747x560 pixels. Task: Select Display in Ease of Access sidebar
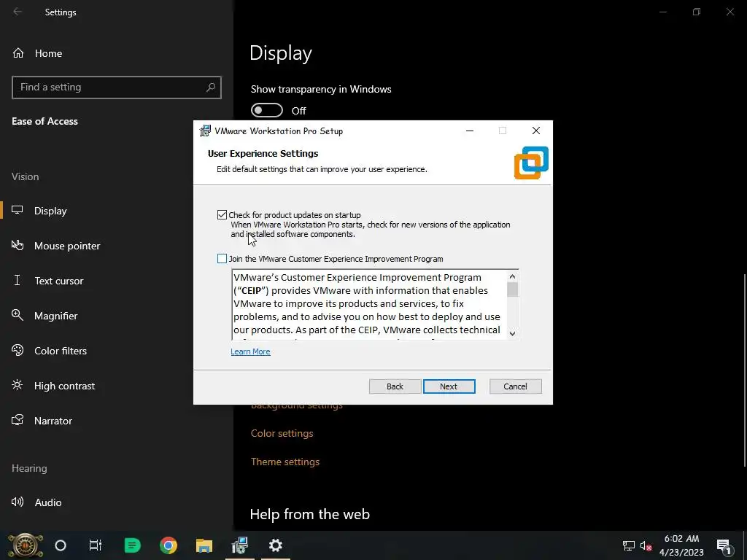tap(117, 211)
